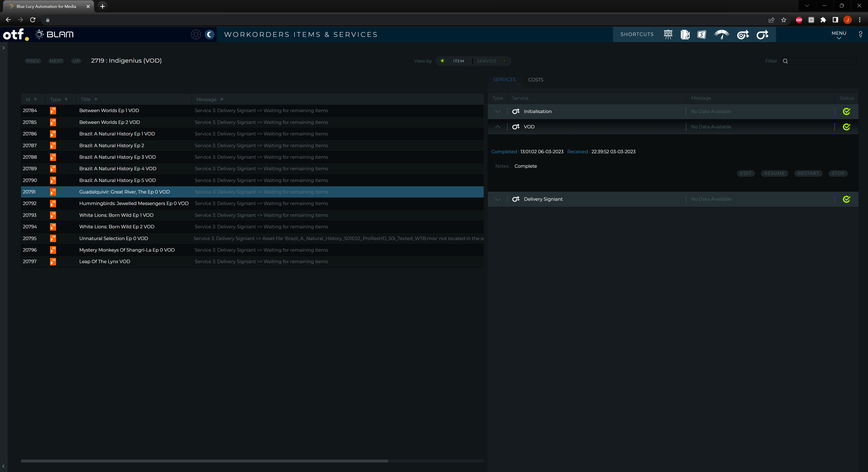868x472 pixels.
Task: Switch to dark mode moon icon
Action: tap(210, 34)
